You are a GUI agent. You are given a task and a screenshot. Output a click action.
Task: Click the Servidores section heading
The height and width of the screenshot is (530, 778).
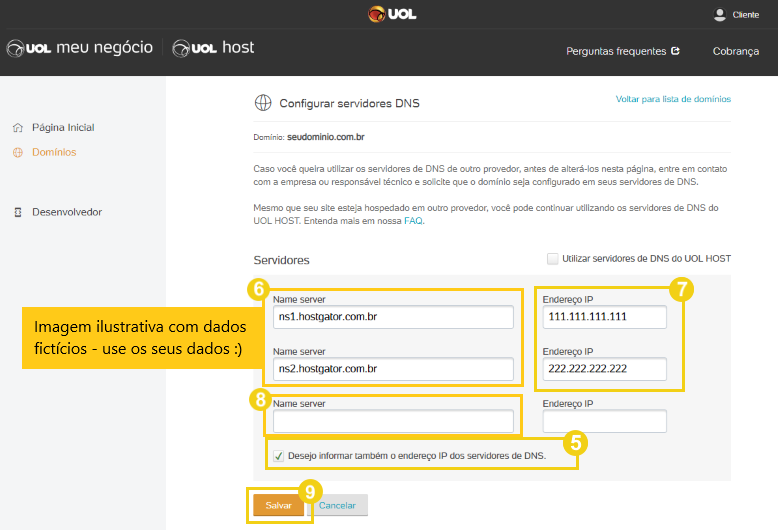tap(281, 260)
